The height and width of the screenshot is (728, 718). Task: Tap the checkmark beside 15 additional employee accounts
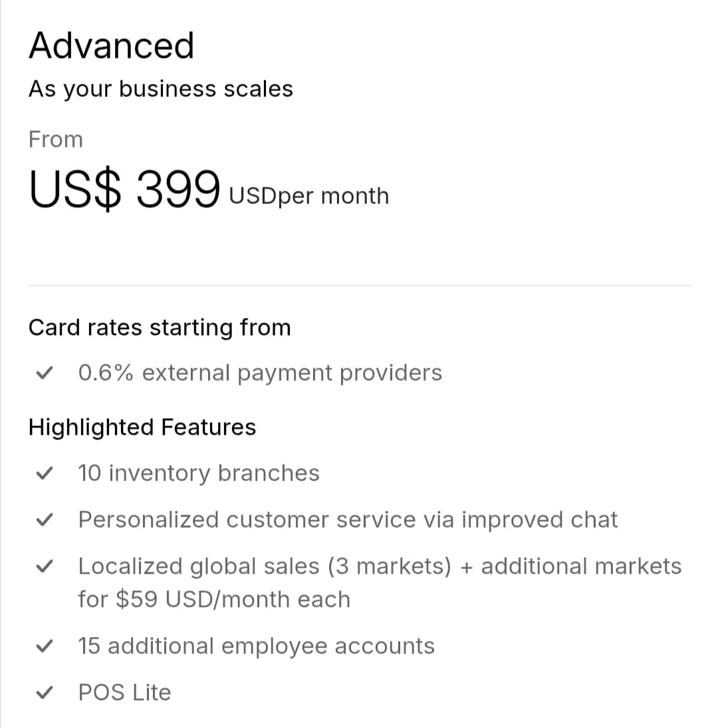(44, 647)
